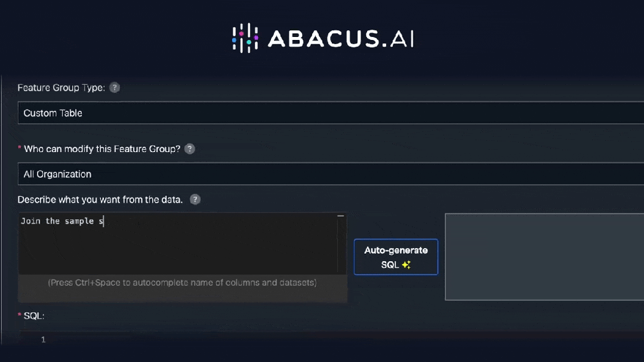Viewport: 644px width, 362px height.
Task: Click the ABACUS.AI wordmark text
Action: tap(341, 39)
